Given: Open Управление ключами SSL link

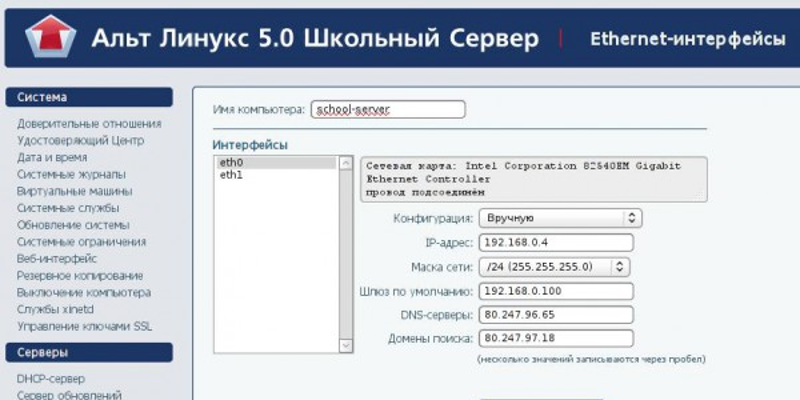Looking at the screenshot, I should [x=85, y=327].
